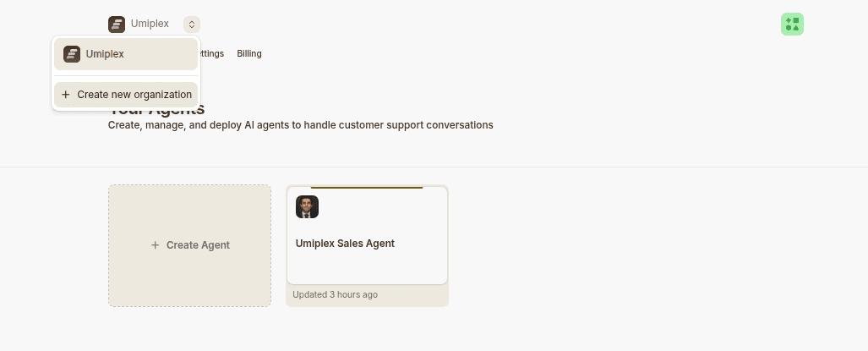Screen dimensions: 868x351
Task: Click the Umiplex name in the header
Action: pyautogui.click(x=150, y=25)
